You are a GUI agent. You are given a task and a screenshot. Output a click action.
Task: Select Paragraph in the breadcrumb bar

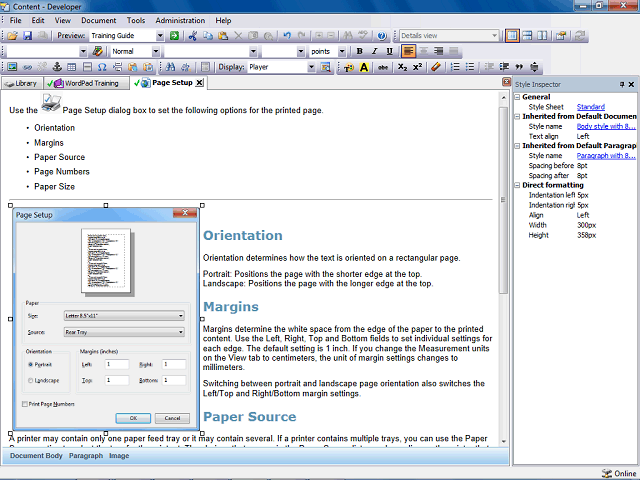pos(86,456)
